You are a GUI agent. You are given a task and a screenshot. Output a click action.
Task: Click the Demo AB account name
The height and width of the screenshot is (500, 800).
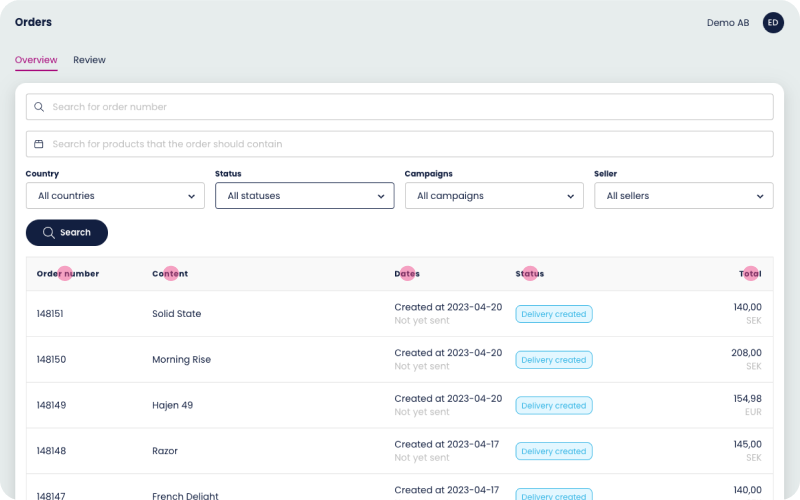point(727,22)
